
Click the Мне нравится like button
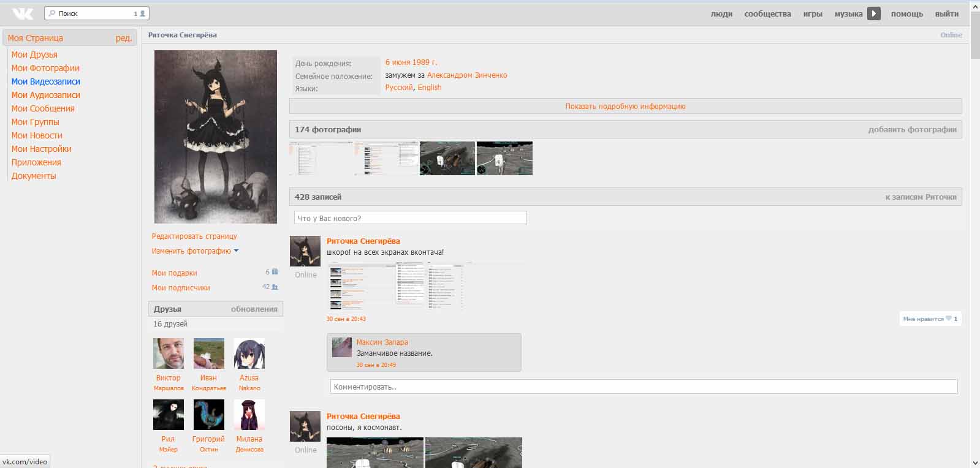pos(930,319)
